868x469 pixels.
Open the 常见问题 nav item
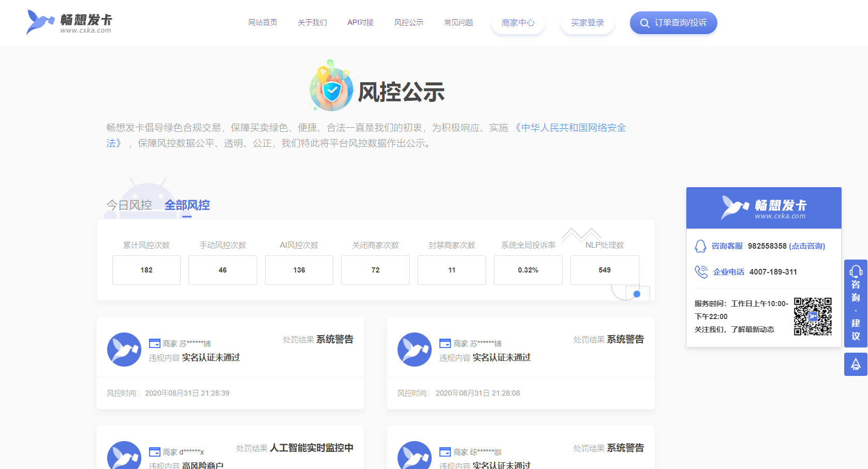(458, 23)
